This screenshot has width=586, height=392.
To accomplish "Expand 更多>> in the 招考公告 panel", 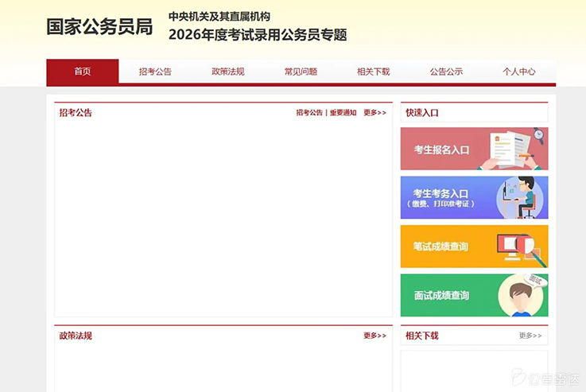I will coord(374,113).
